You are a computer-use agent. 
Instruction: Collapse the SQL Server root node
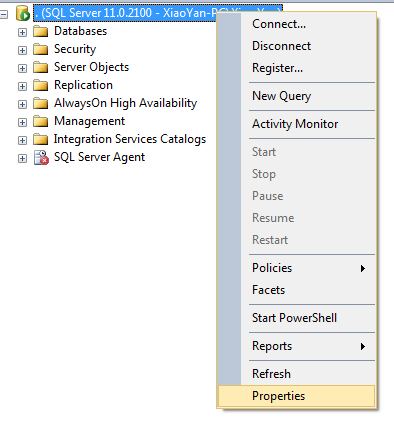4,14
